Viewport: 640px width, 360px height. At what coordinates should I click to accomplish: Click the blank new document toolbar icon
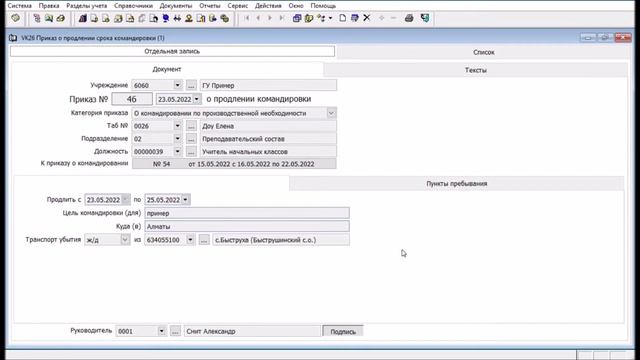[342, 18]
